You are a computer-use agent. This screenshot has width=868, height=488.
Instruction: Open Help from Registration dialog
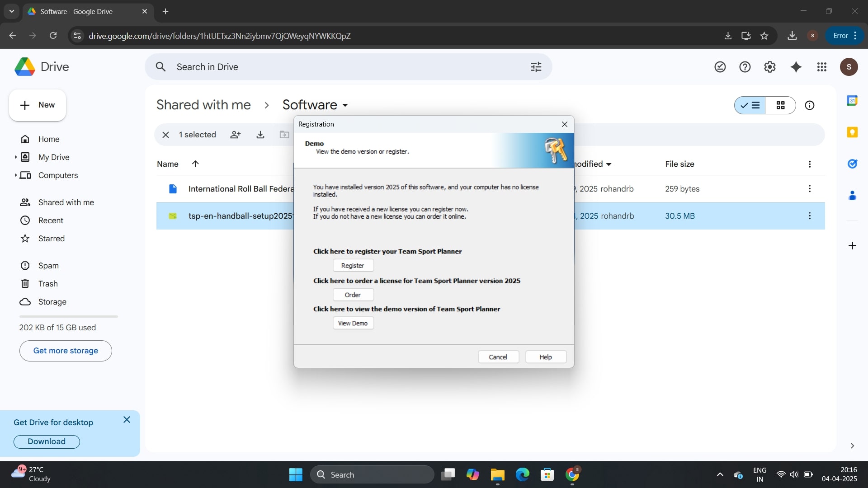tap(546, 357)
